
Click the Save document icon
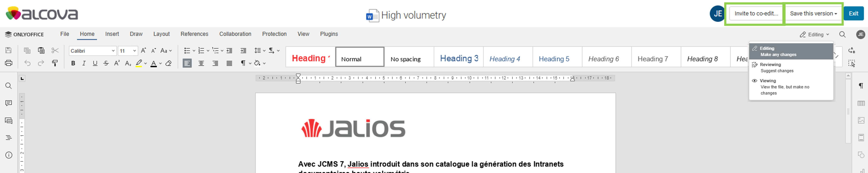(x=9, y=50)
